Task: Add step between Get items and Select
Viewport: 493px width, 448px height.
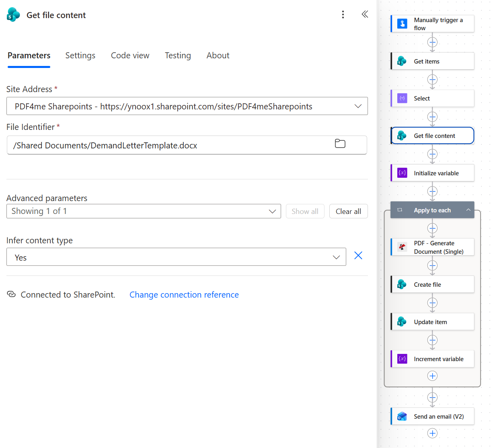Action: coord(432,80)
